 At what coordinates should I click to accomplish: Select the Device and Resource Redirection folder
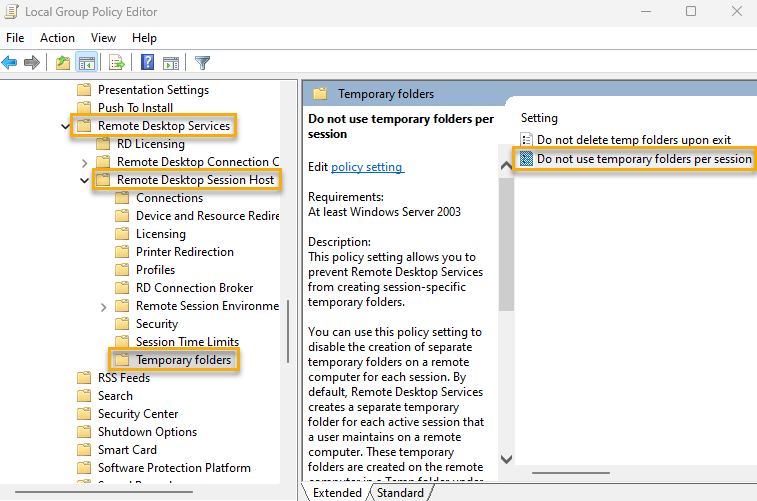coord(208,216)
